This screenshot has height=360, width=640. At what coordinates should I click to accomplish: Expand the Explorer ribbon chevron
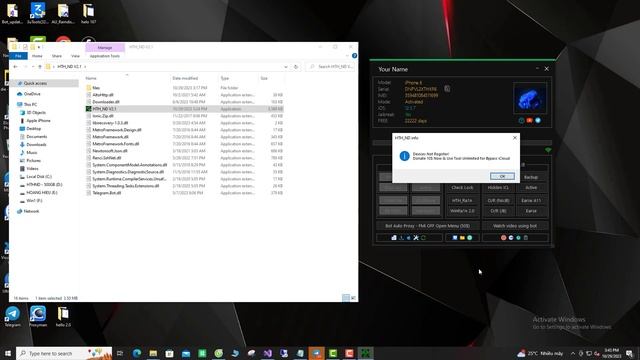pos(347,56)
